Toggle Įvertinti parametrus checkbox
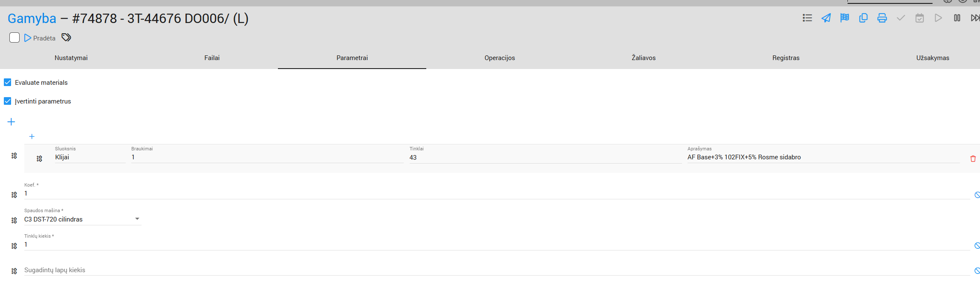Viewport: 980px width, 285px height. coord(8,101)
